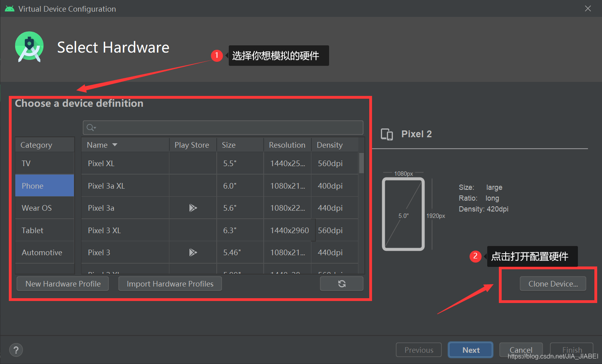Select the Pixel 3 XL device row
602x364 pixels.
pos(220,230)
